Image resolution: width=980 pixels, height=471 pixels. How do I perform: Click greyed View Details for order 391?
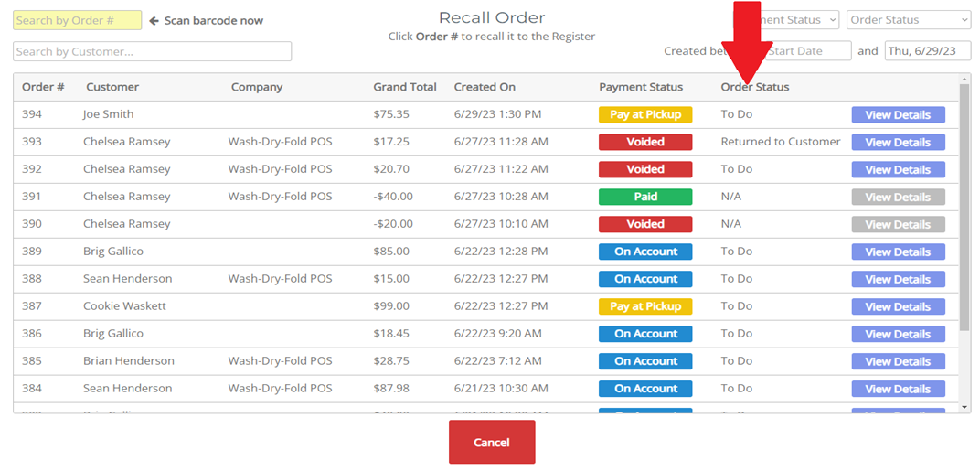pyautogui.click(x=898, y=197)
